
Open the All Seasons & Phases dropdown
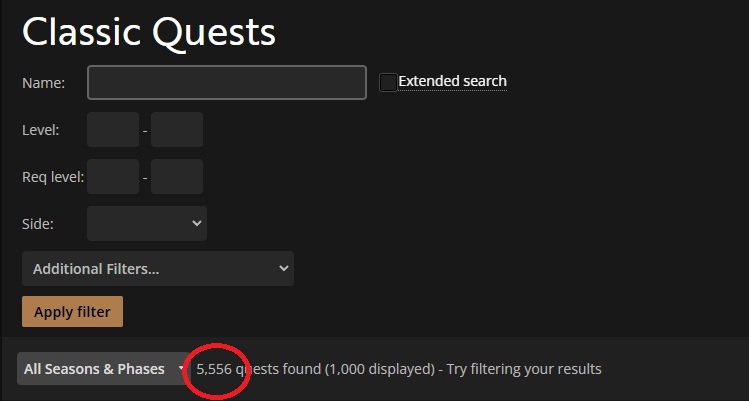[103, 368]
